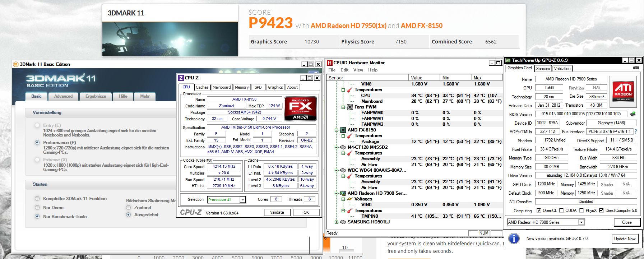This screenshot has width=644, height=259.
Task: Select Kompletter 3DMark 11-Funktion option
Action: point(37,199)
